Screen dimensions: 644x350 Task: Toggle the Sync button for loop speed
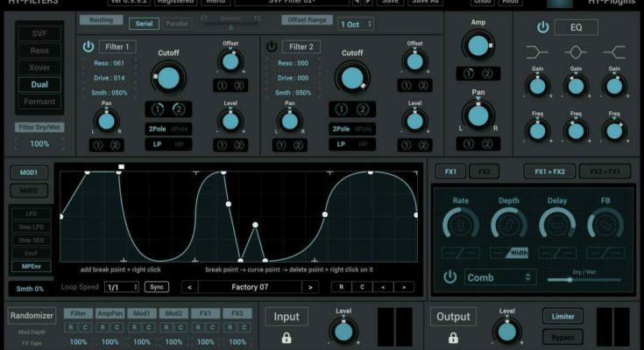tap(157, 287)
